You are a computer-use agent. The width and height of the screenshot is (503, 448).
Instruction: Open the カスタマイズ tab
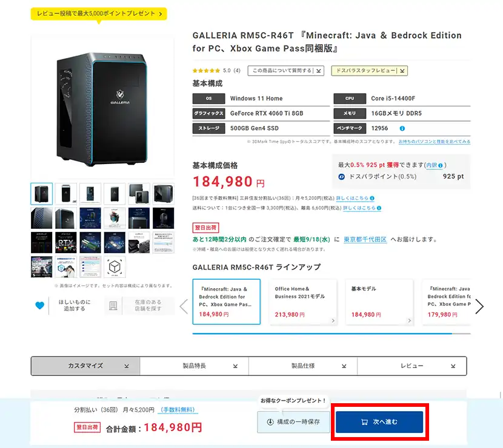(85, 366)
